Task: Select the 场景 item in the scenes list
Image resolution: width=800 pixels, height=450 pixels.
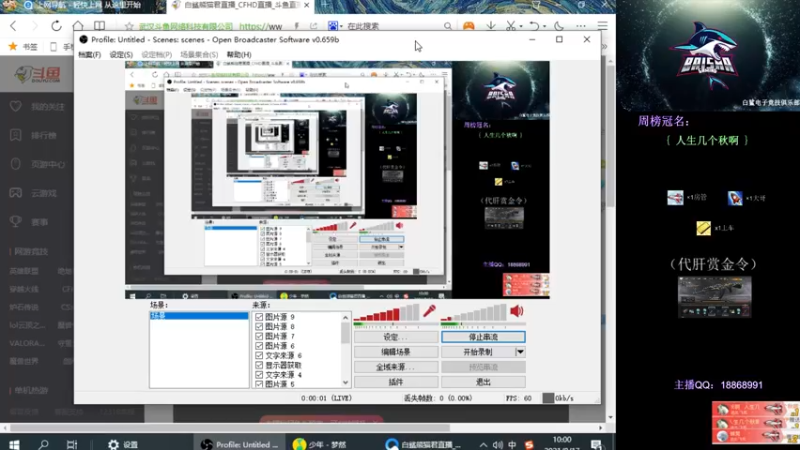Action: click(x=199, y=316)
